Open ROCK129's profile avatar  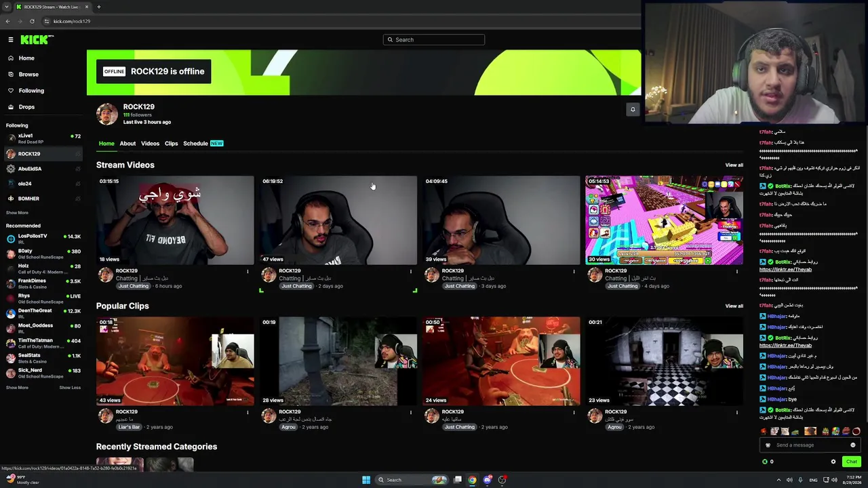[106, 114]
